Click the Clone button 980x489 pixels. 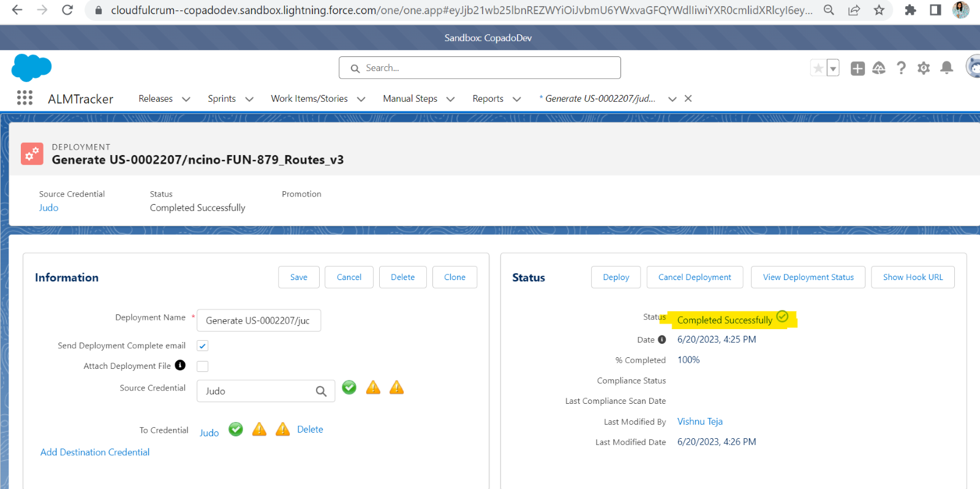pos(455,277)
